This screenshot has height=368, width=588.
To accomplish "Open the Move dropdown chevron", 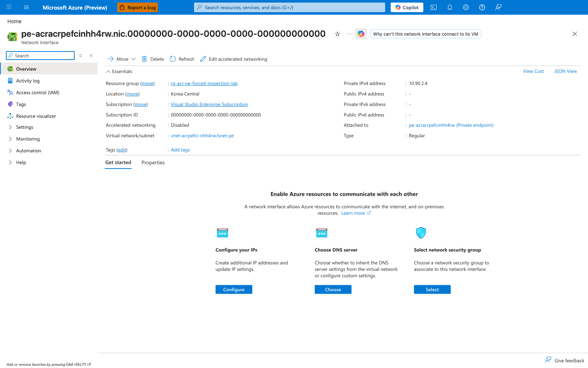I will [x=133, y=59].
